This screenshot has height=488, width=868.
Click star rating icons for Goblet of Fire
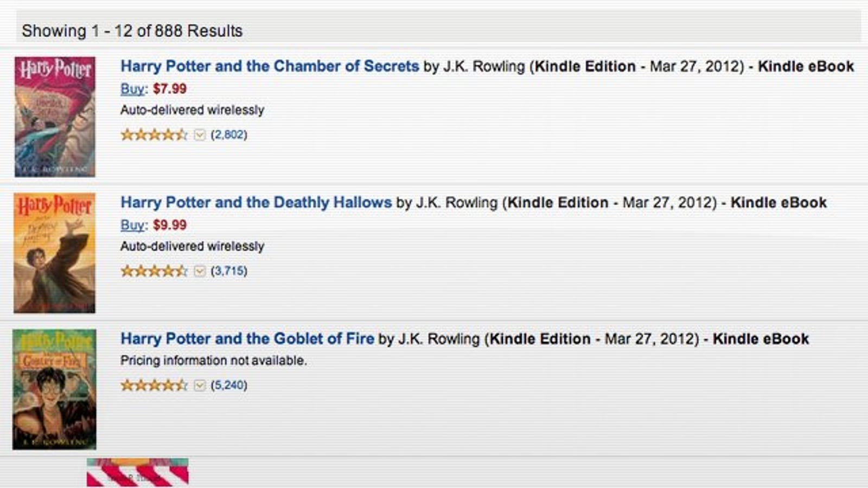pyautogui.click(x=154, y=385)
